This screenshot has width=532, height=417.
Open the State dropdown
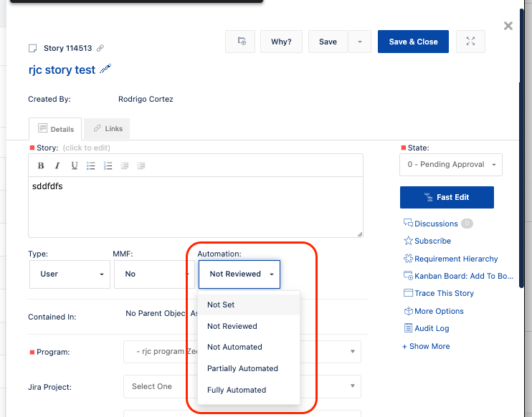[450, 164]
